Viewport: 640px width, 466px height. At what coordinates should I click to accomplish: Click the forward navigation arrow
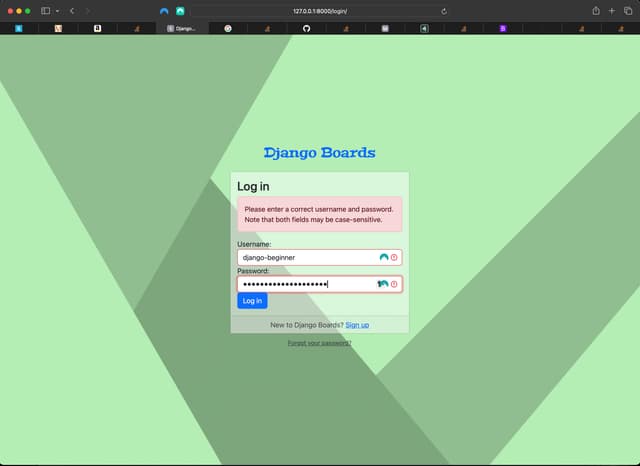tap(88, 11)
